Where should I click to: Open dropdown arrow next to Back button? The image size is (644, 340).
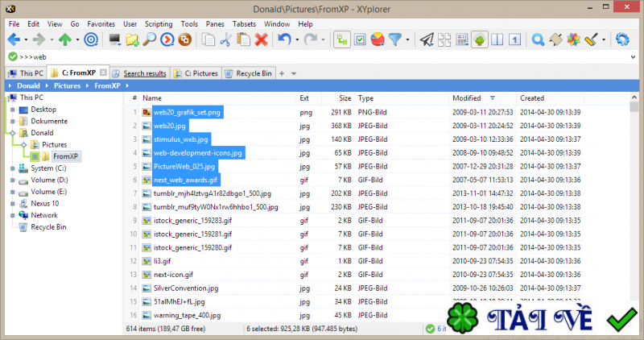(x=26, y=39)
